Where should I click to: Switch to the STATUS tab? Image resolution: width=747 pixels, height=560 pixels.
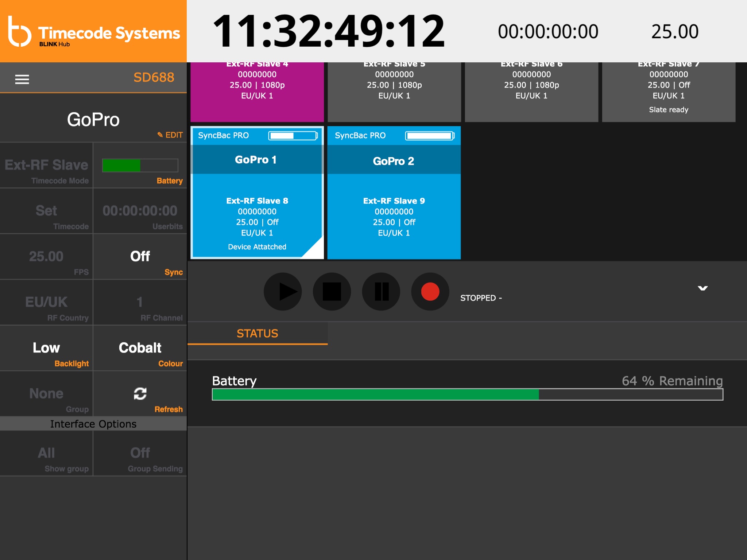257,333
